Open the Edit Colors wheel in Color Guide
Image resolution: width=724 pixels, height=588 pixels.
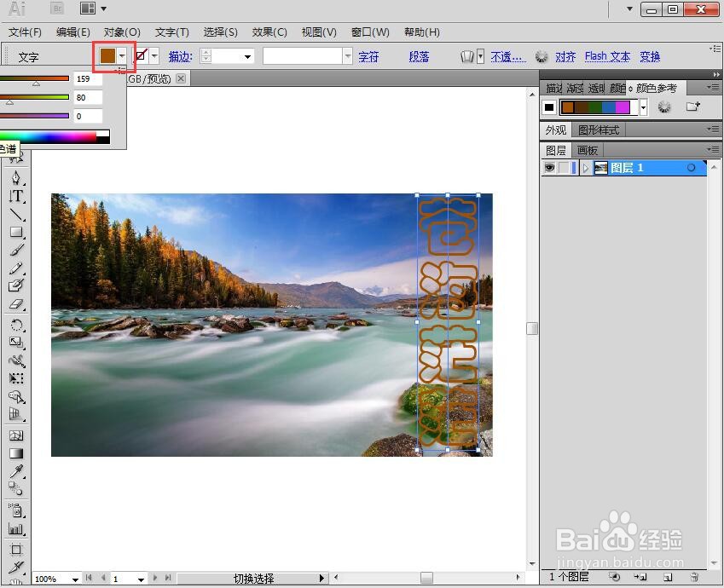point(664,107)
